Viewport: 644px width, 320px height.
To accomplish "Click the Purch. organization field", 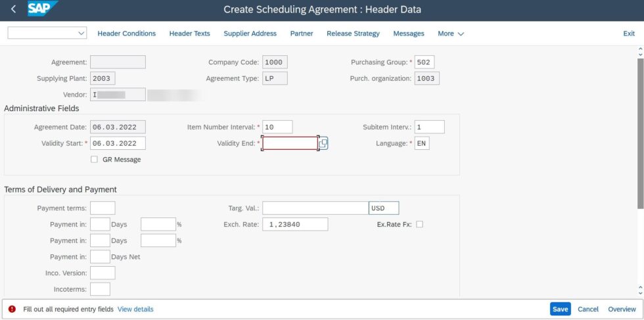I will (426, 78).
